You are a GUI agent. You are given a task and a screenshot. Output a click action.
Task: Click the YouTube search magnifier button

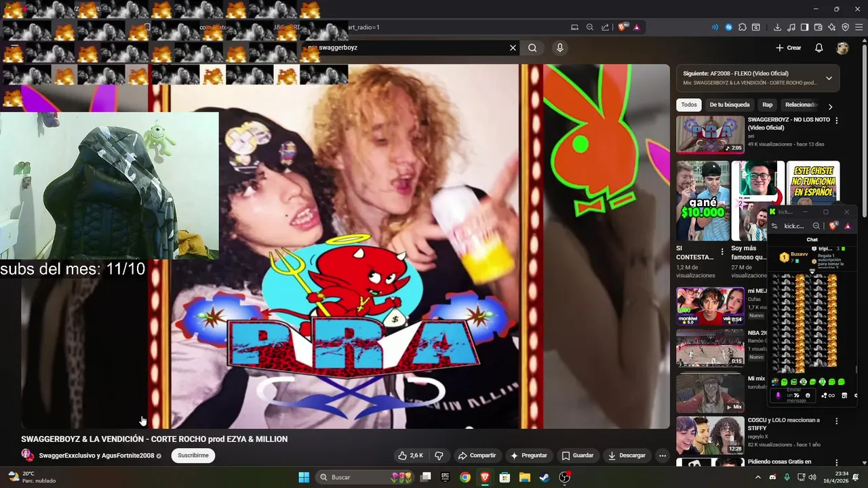coord(532,47)
